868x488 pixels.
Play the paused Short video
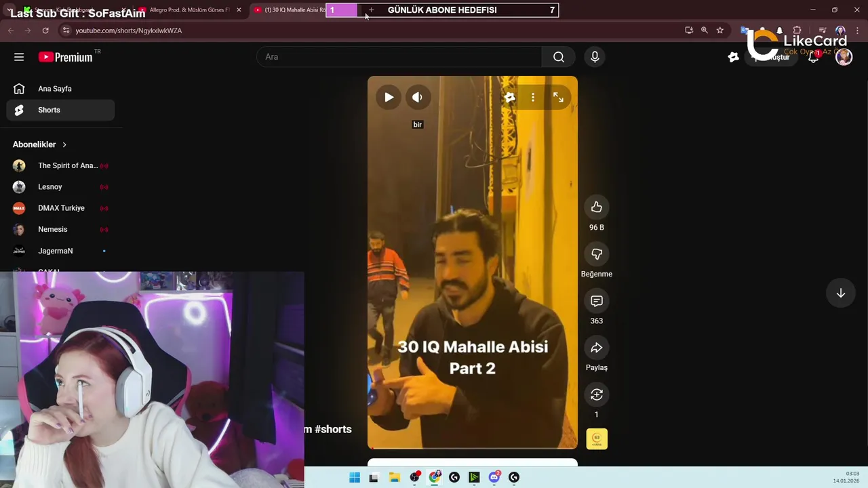coord(389,98)
